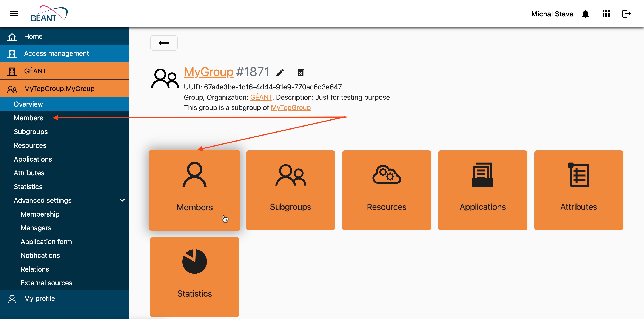The image size is (644, 319).
Task: Open the Resources tile
Action: click(387, 190)
